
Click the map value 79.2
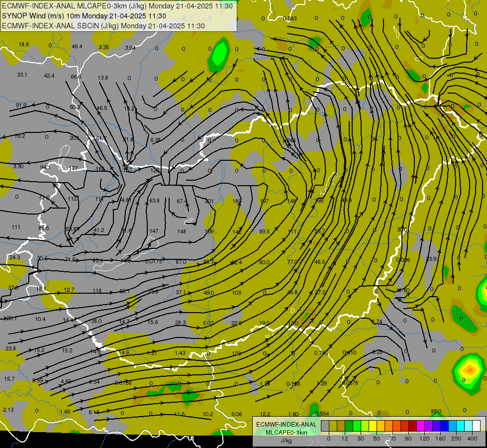20,136
